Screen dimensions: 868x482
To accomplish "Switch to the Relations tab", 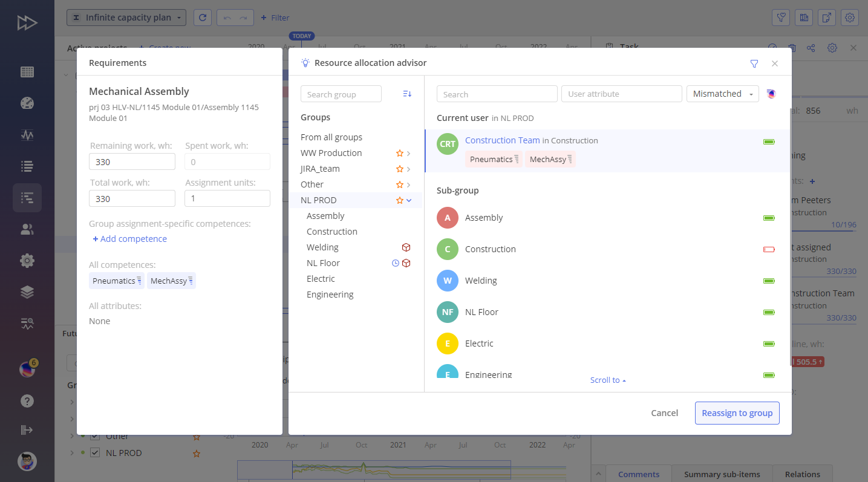I will 802,474.
